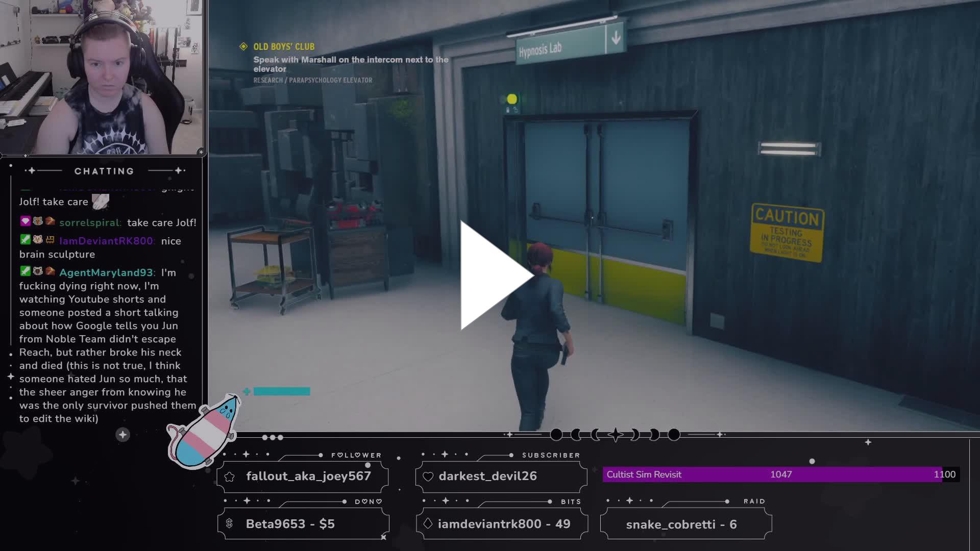The width and height of the screenshot is (980, 551).
Task: Open AgentMaryland93's username in chat
Action: click(105, 272)
